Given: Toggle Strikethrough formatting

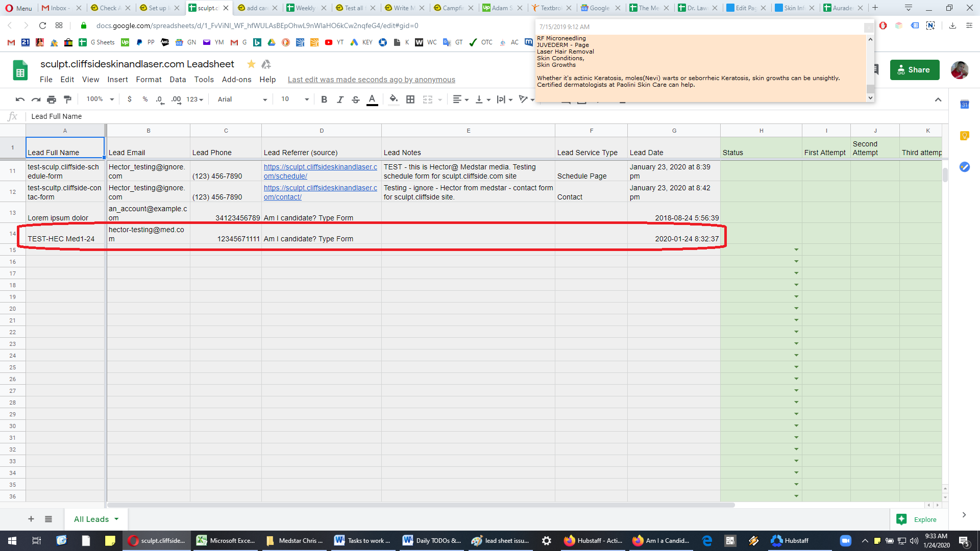Looking at the screenshot, I should pyautogui.click(x=356, y=99).
